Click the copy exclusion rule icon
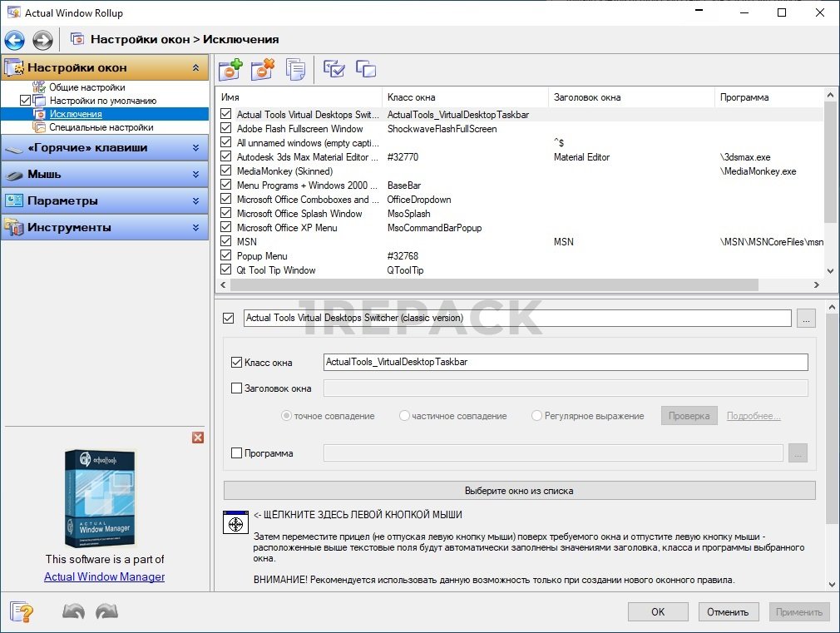Viewport: 840px width, 633px height. click(x=295, y=70)
